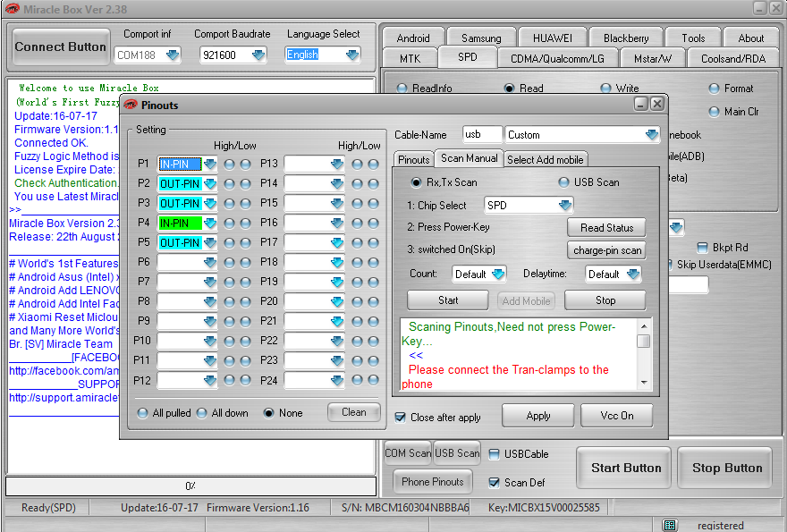Click the Pinouts dialog title icon
Screen dimensions: 787x532
click(x=131, y=105)
